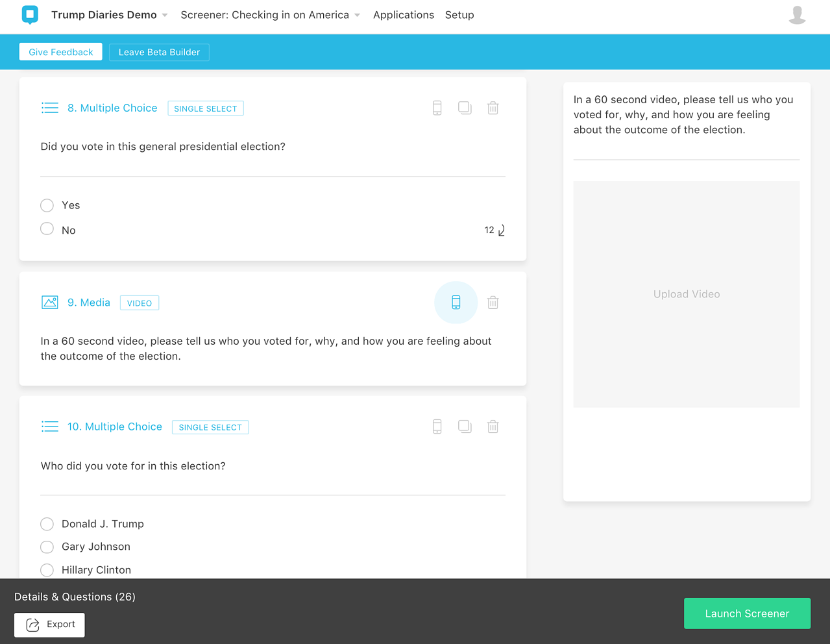Toggle mobile preview for question 9 Media
The width and height of the screenshot is (830, 644).
point(456,303)
